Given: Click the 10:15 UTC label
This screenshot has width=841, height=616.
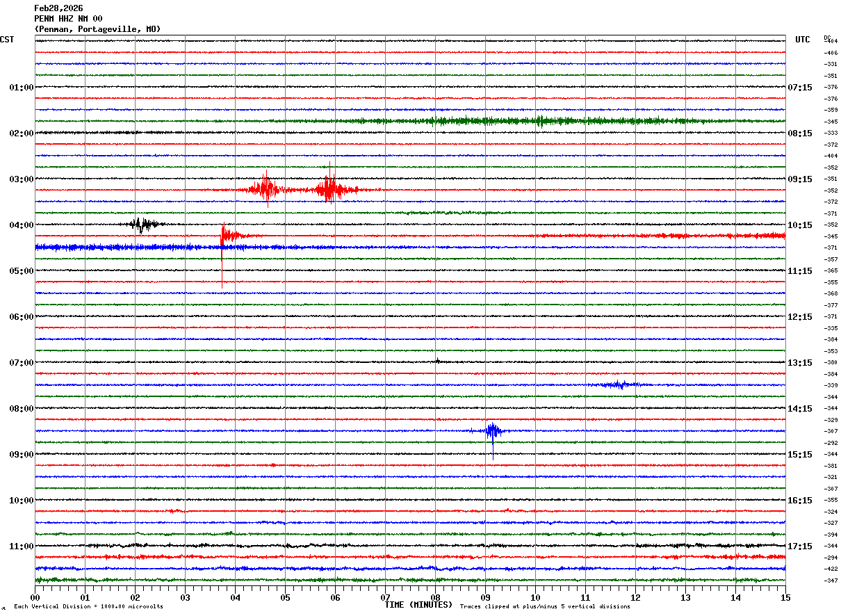Looking at the screenshot, I should point(800,225).
